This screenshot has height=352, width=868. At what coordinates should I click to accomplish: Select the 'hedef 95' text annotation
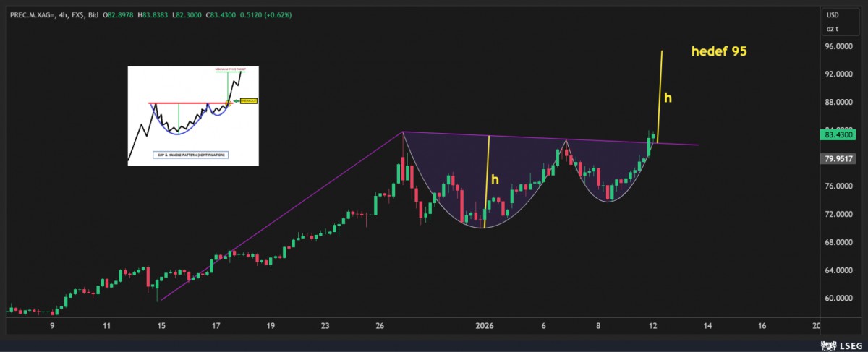pos(718,52)
